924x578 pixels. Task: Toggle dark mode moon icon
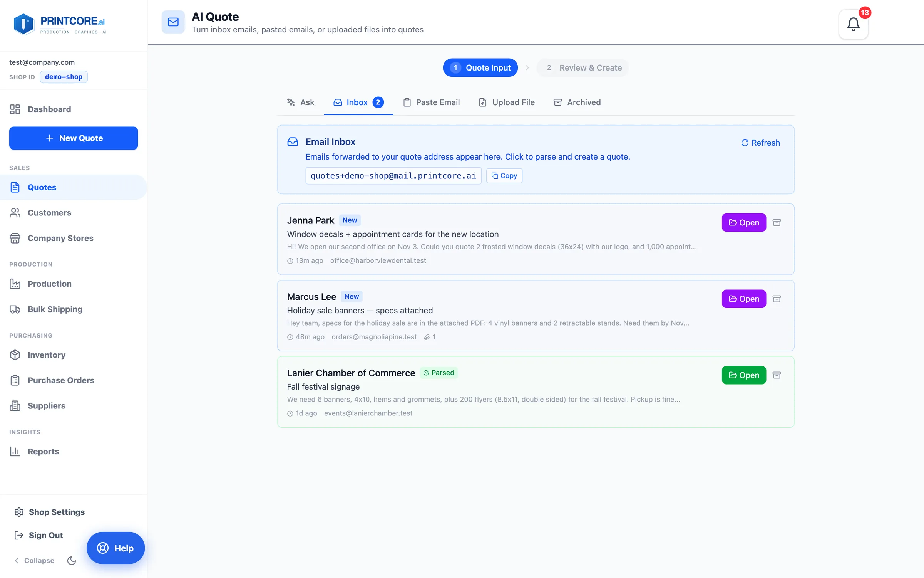72,560
